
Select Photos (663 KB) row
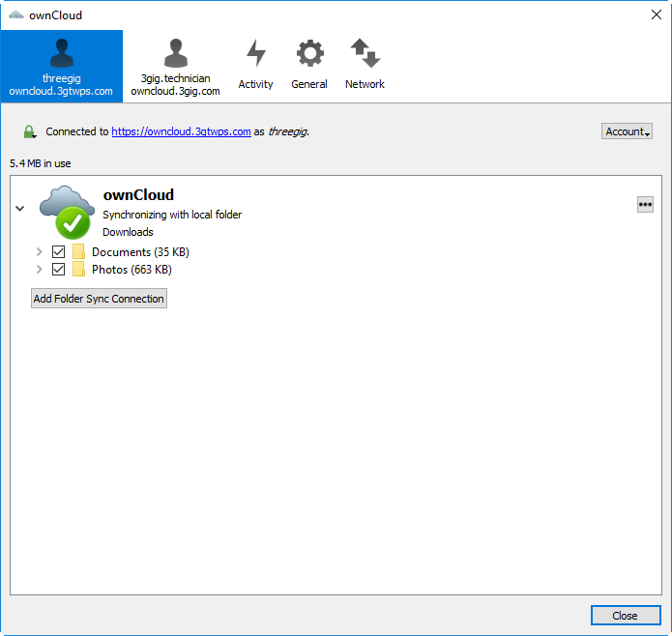[x=132, y=270]
